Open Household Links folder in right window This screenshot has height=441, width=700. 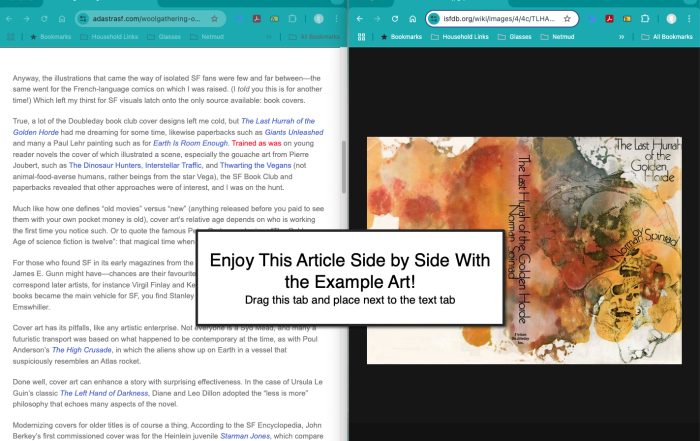click(464, 36)
